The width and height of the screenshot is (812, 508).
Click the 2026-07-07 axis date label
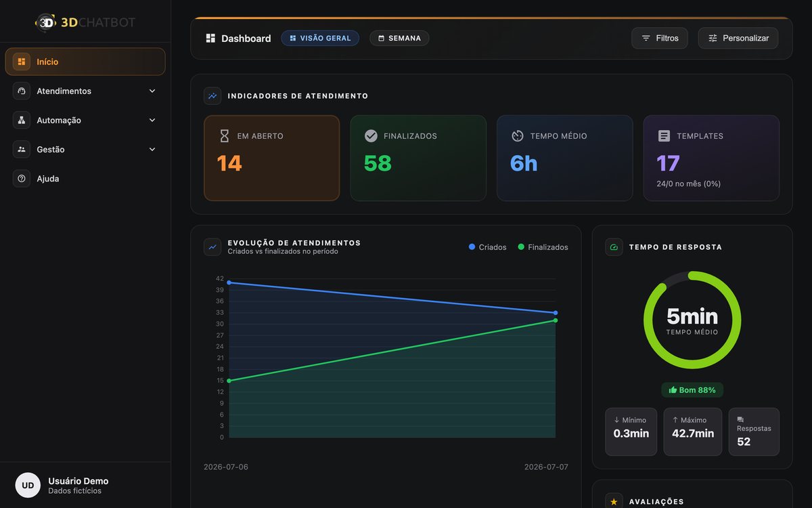tap(546, 467)
